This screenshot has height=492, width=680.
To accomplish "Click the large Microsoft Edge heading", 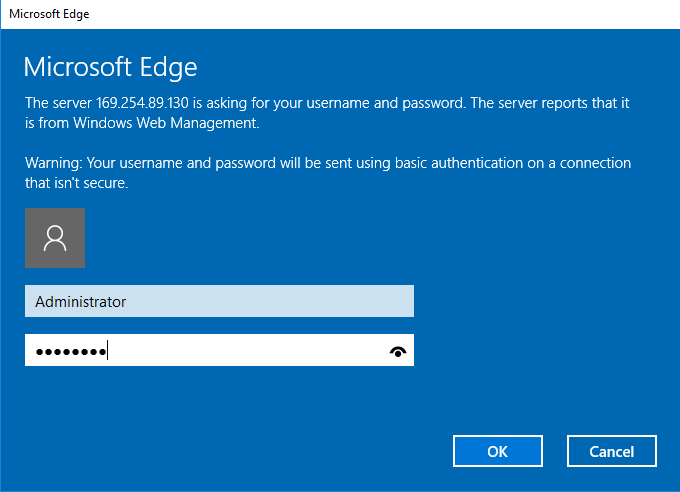I will 110,67.
